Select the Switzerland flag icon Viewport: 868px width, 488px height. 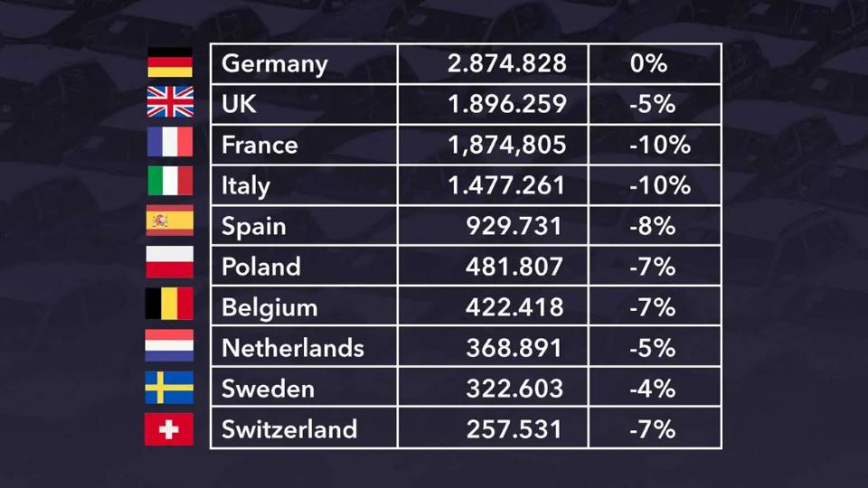pos(170,428)
